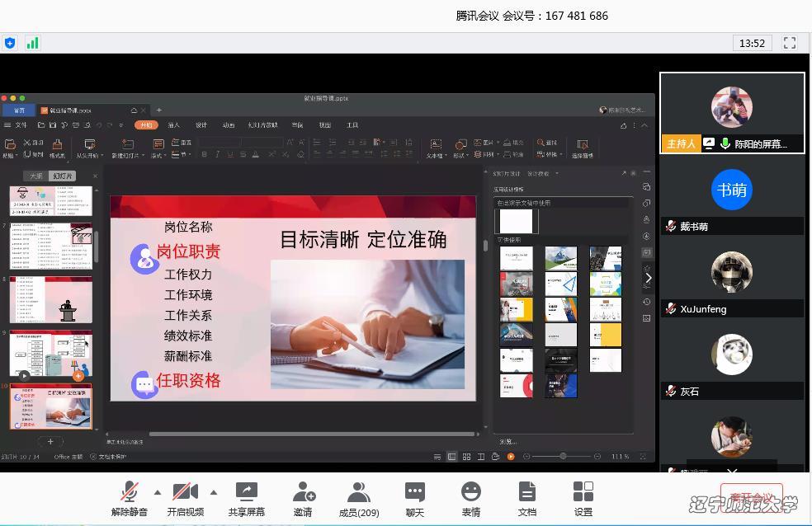Open the font name combo box
This screenshot has width=812, height=526.
pos(220,143)
